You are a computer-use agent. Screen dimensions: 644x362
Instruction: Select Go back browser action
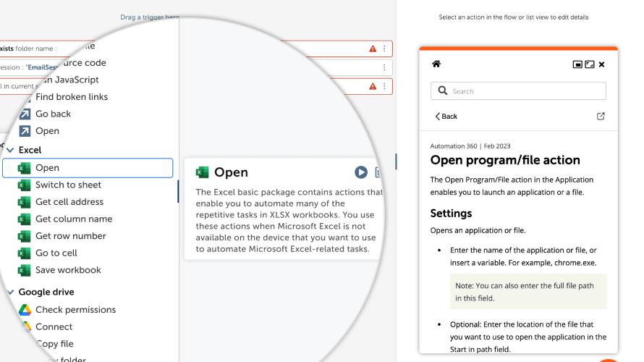pos(53,114)
